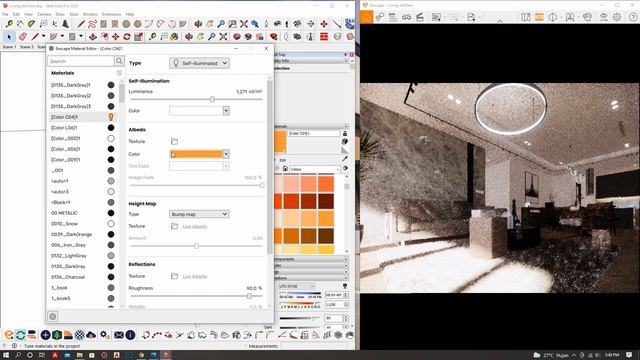The width and height of the screenshot is (640, 360).
Task: Click the Roughness slider handle
Action: tap(249, 296)
